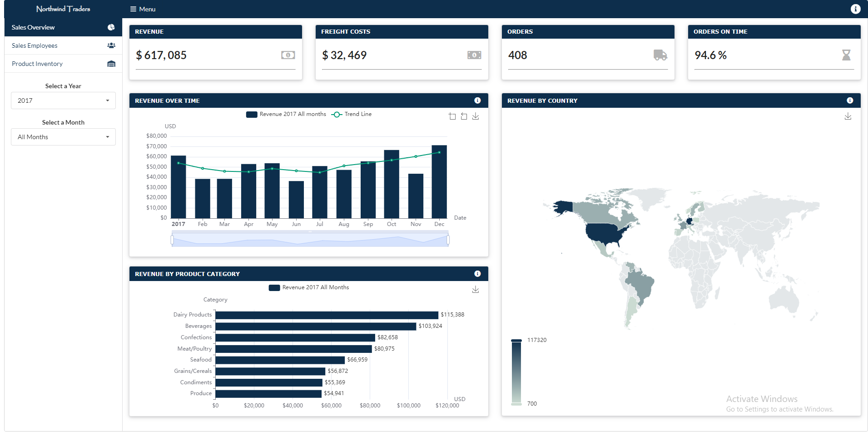Toggle Revenue 2017 All Months category legend
This screenshot has height=432, width=868.
tap(309, 287)
